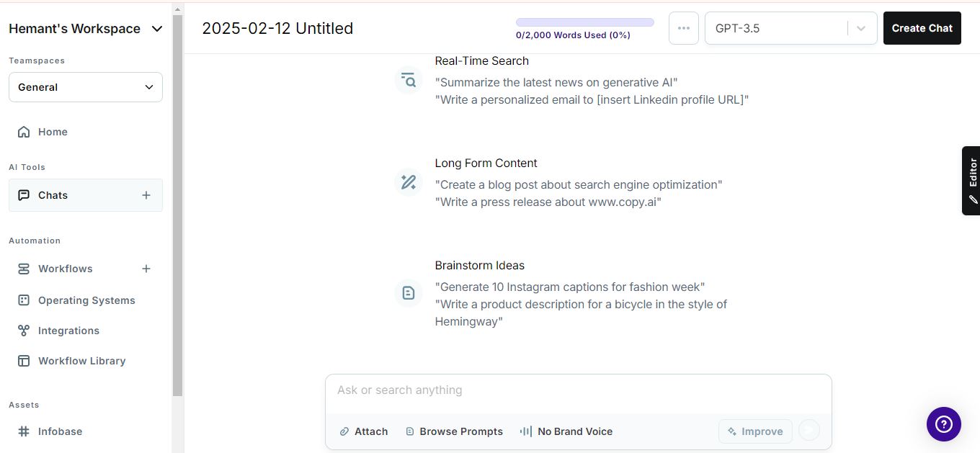Click the three-dots more options button
Viewport: 980px width, 453px height.
[x=683, y=28]
